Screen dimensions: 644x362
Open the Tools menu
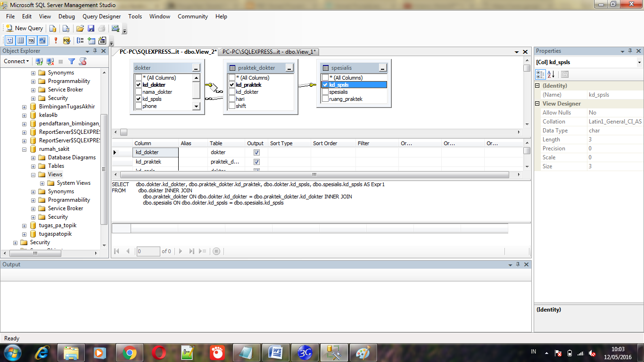tap(135, 16)
